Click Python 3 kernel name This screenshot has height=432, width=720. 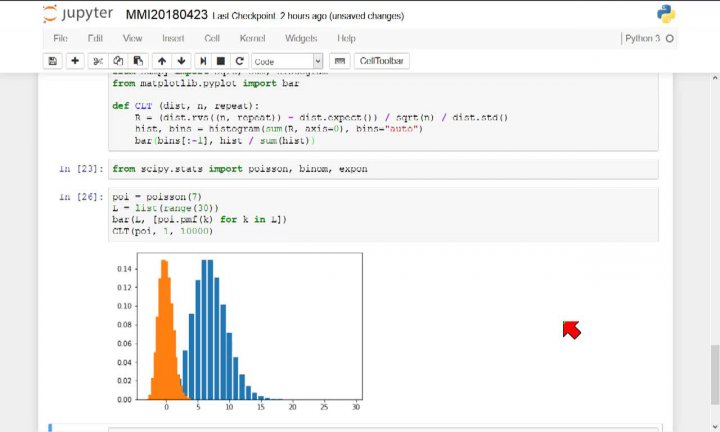point(642,38)
